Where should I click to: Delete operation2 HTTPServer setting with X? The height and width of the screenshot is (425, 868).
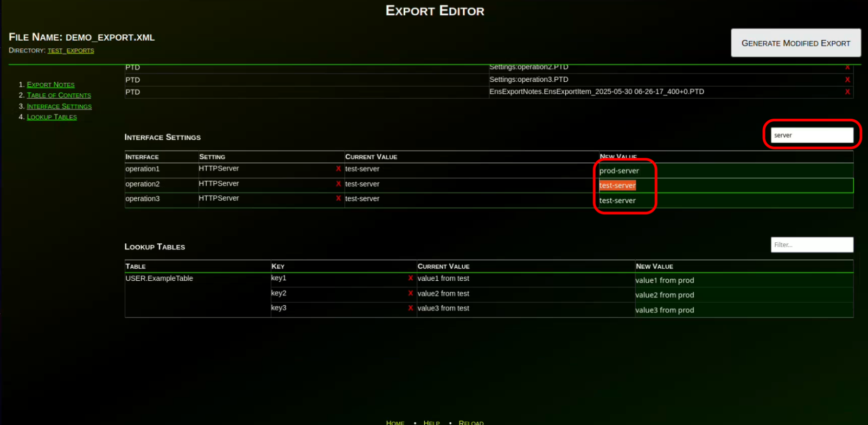pyautogui.click(x=339, y=184)
